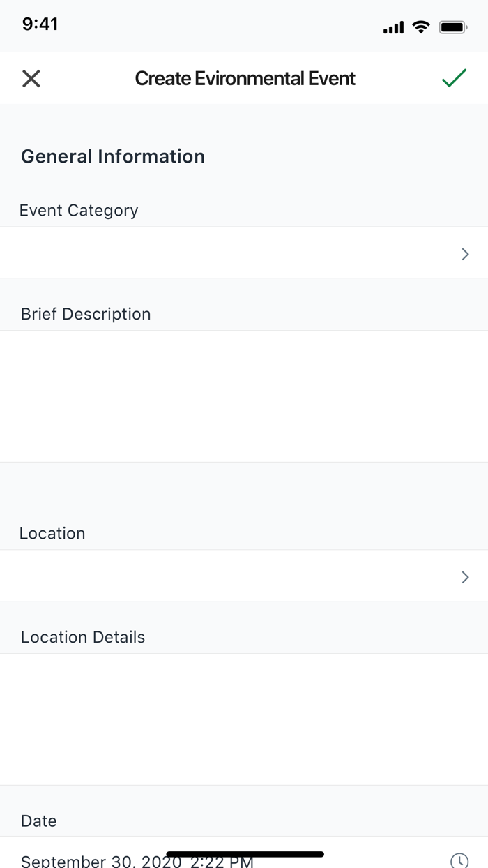Select the empty Event Category field
Image resolution: width=488 pixels, height=868 pixels.
230,253
